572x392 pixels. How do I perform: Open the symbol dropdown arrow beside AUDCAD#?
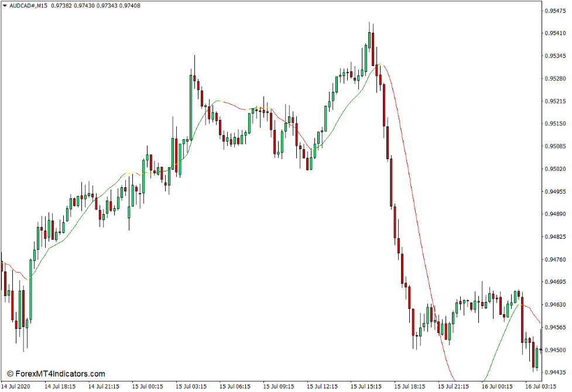6,6
